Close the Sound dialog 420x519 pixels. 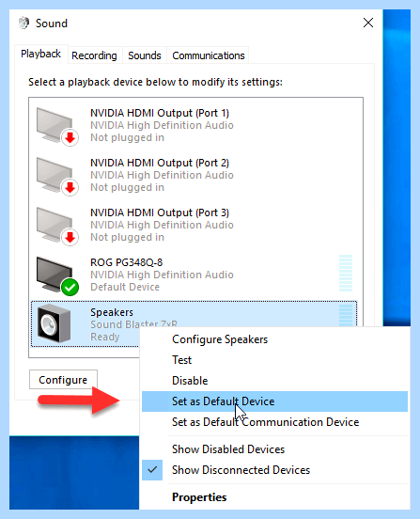pyautogui.click(x=368, y=23)
